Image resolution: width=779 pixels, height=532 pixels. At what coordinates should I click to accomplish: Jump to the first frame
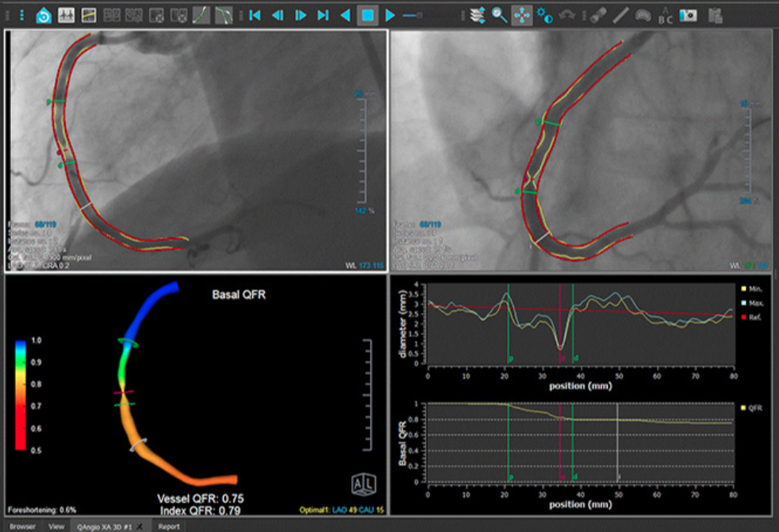[x=255, y=15]
